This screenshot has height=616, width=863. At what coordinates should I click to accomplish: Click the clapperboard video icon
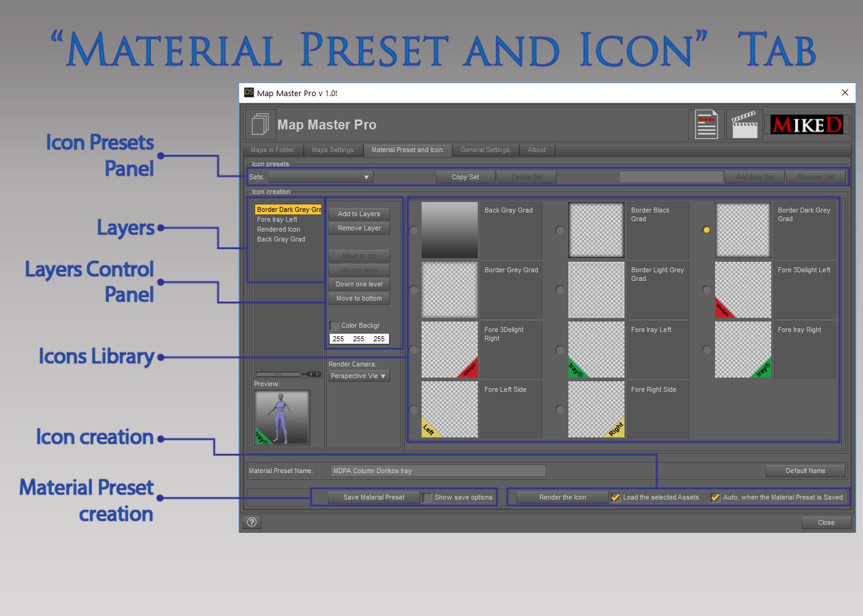click(744, 124)
